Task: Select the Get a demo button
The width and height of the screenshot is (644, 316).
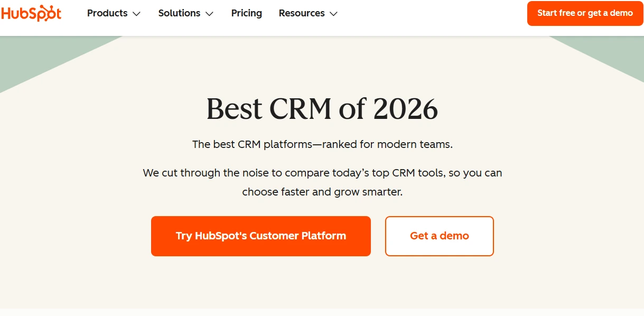Action: point(439,236)
